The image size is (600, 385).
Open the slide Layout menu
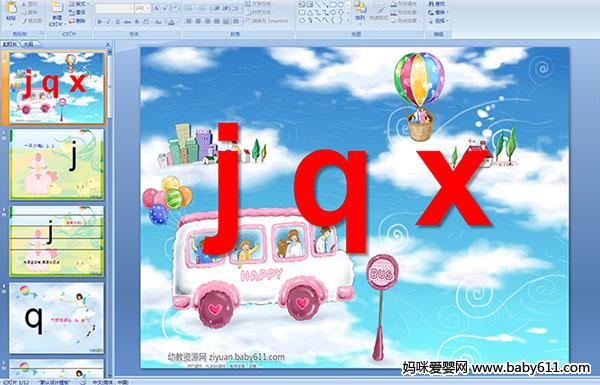[78, 4]
